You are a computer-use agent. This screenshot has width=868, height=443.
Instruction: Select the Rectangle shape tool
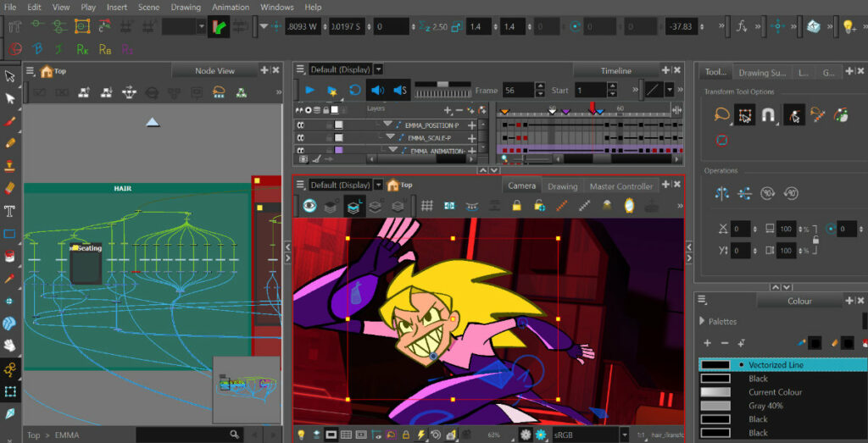click(x=9, y=234)
